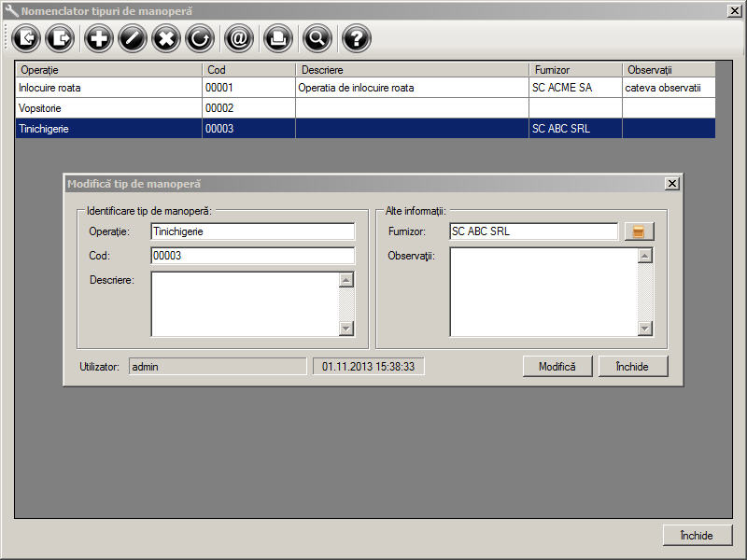Select the Inlocuire roata row
This screenshot has height=560, width=747.
[365, 88]
